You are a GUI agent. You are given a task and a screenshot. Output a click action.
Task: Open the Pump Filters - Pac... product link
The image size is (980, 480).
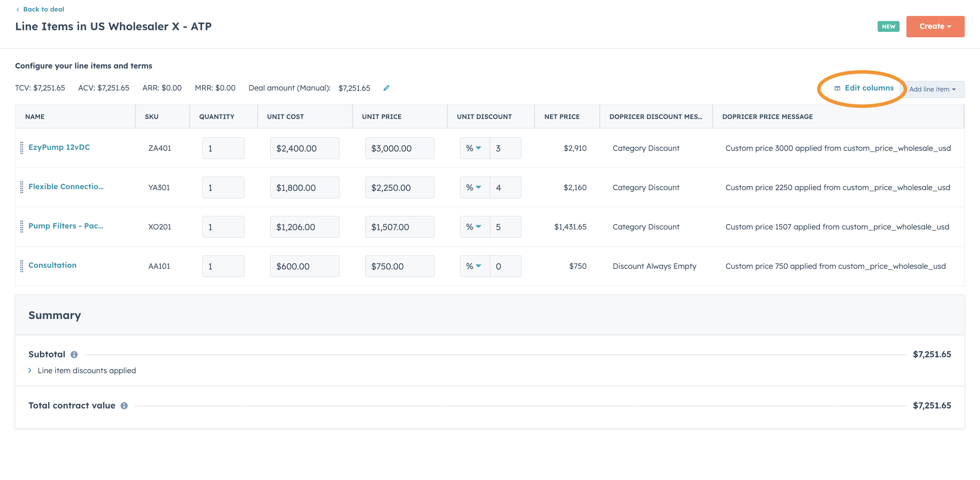(66, 226)
